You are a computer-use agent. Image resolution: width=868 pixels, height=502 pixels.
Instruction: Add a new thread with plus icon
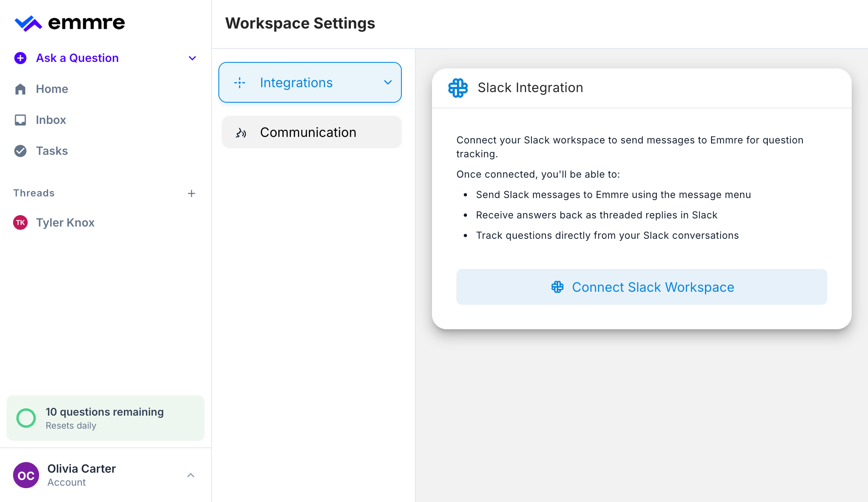192,194
